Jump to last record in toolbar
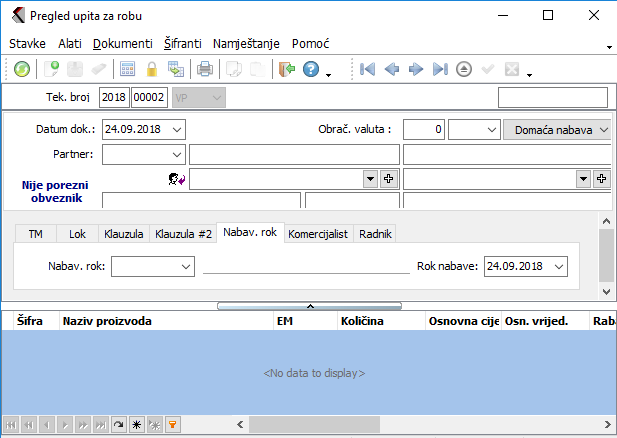The width and height of the screenshot is (617, 438). [x=440, y=69]
